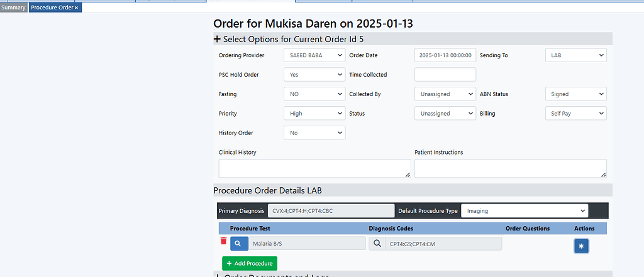Click the Order Date field
Image resolution: width=644 pixels, height=277 pixels.
tap(445, 55)
